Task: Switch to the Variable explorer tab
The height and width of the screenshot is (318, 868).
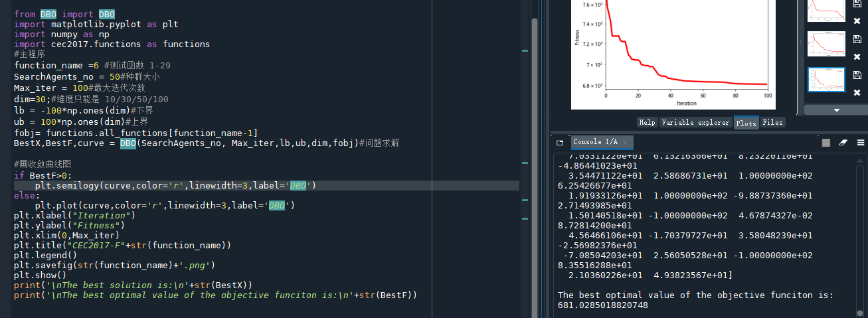Action: [x=696, y=122]
